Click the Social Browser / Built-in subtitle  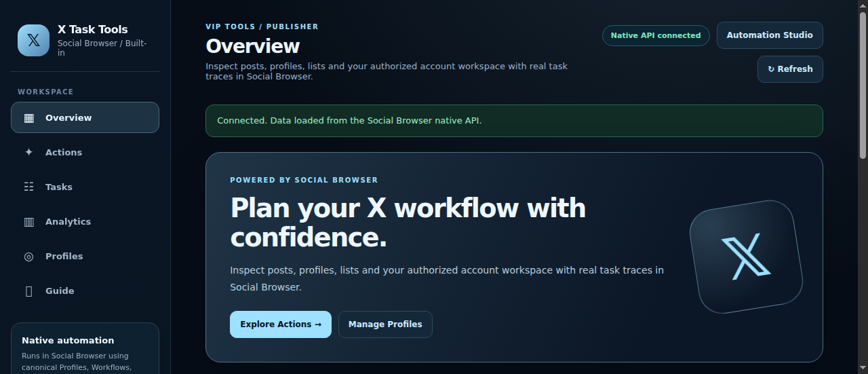click(102, 48)
